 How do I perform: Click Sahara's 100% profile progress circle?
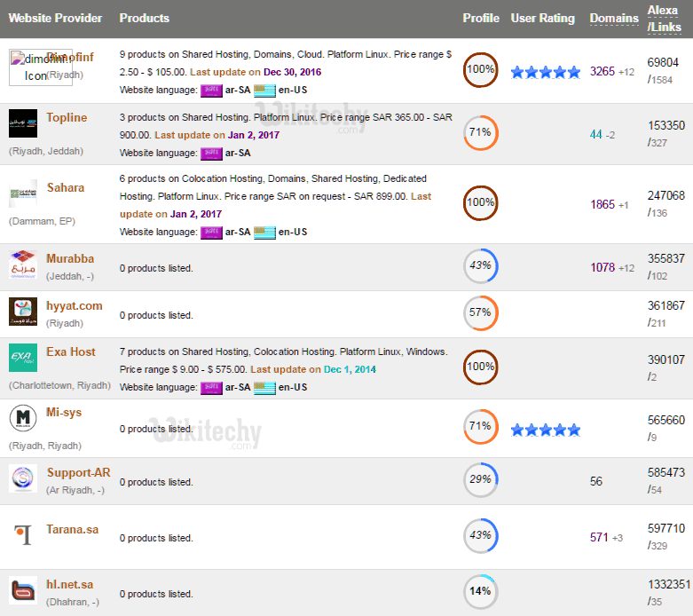coord(481,203)
